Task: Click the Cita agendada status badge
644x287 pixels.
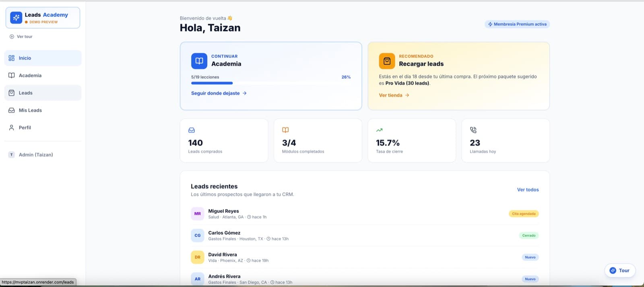Action: pos(524,214)
